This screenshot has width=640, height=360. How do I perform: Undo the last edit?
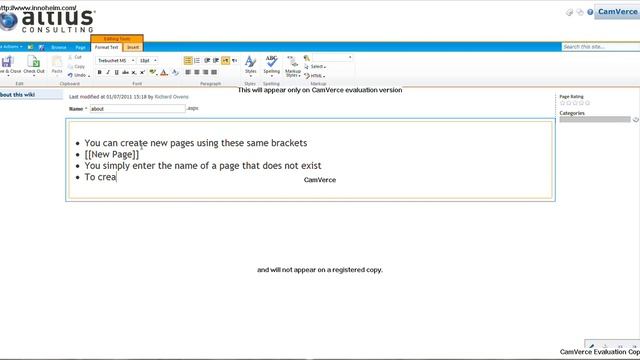[78, 75]
